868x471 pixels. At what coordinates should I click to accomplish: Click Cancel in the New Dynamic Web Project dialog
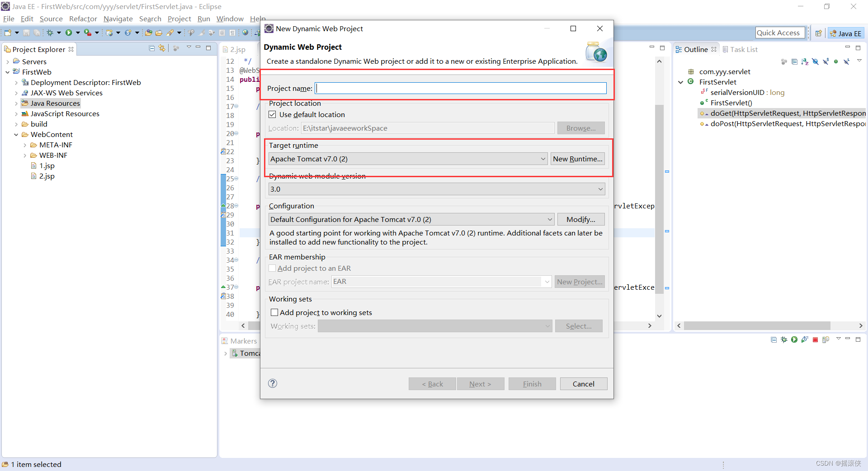(x=583, y=384)
